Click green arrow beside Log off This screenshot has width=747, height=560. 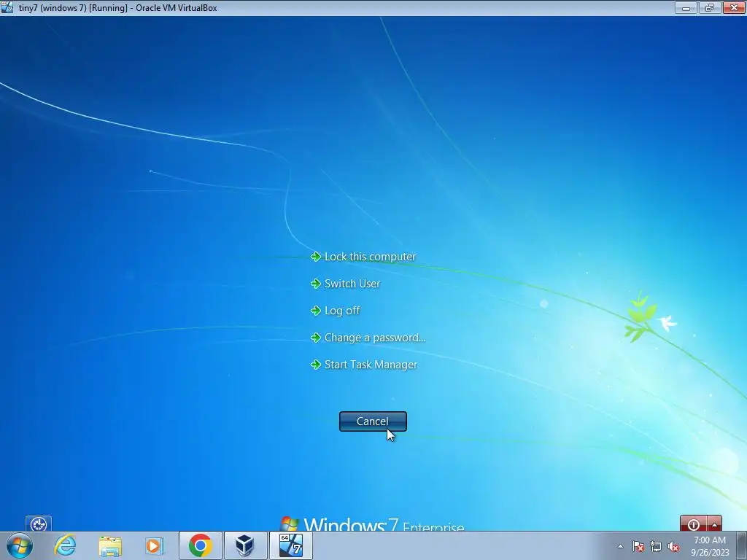(x=315, y=311)
